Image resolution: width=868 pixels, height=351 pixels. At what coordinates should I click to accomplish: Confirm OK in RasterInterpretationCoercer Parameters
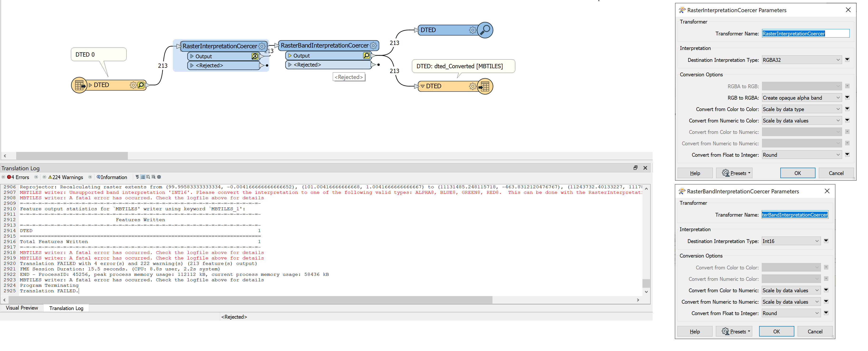pyautogui.click(x=798, y=173)
